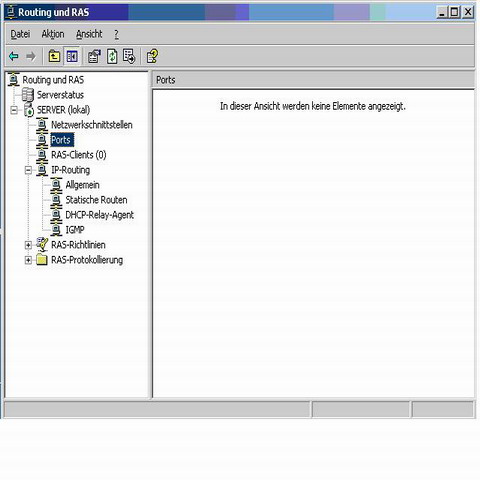The height and width of the screenshot is (480, 480).
Task: Collapse the SERVER (lokal) node
Action: pyautogui.click(x=14, y=110)
